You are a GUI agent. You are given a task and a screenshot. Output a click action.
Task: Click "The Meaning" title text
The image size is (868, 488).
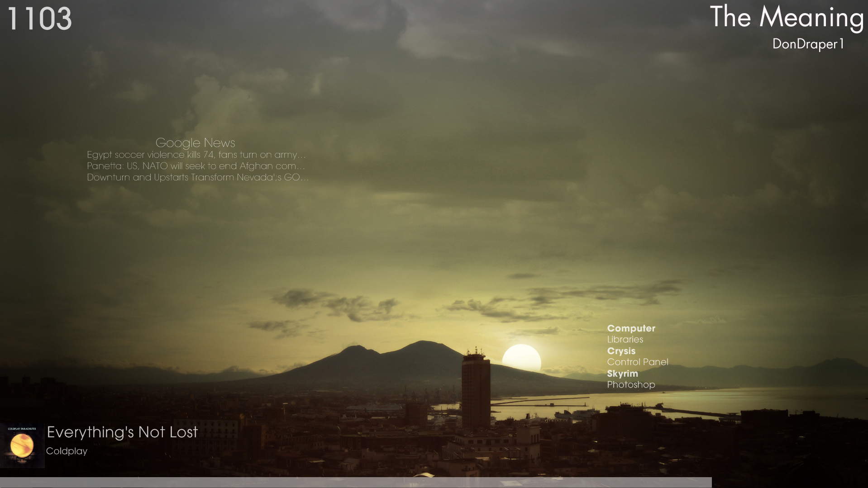[787, 17]
